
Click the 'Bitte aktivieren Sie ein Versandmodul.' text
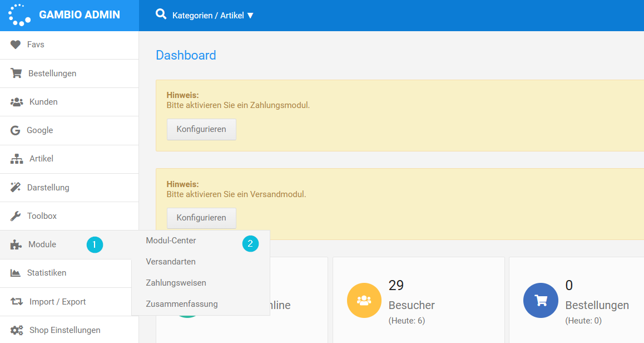236,194
